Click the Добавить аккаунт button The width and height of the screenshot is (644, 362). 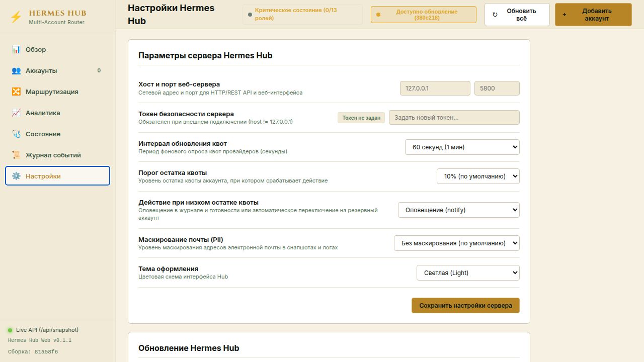(x=593, y=15)
